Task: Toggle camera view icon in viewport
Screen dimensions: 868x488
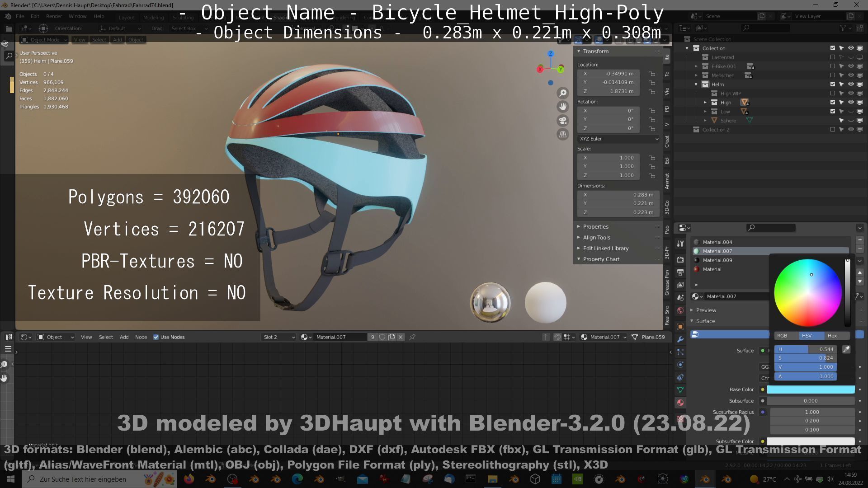Action: click(563, 121)
